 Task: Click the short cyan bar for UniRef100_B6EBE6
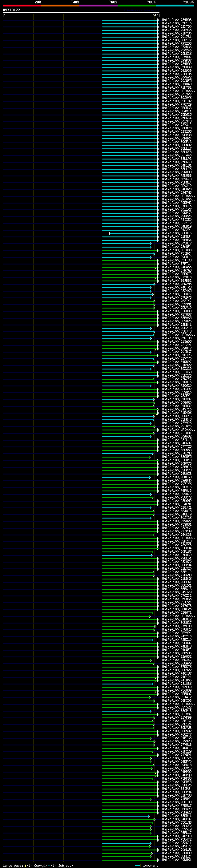point(134,233)
